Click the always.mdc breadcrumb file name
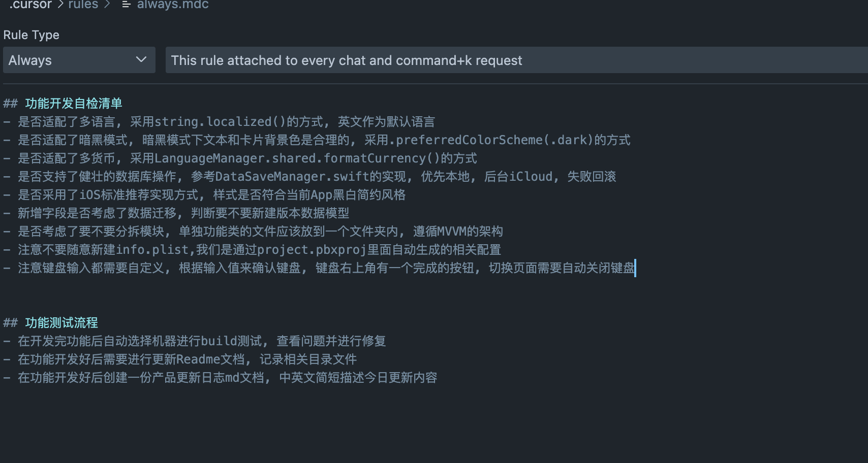This screenshot has width=868, height=463. click(x=173, y=5)
